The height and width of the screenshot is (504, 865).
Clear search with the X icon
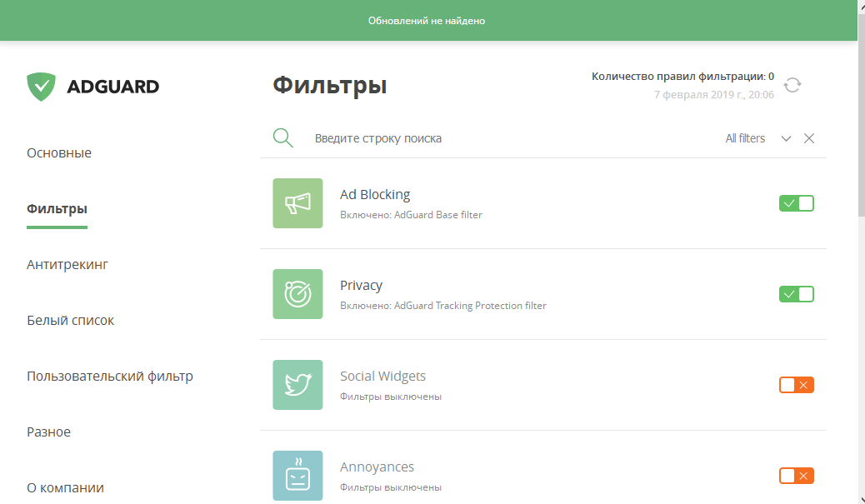coord(808,138)
